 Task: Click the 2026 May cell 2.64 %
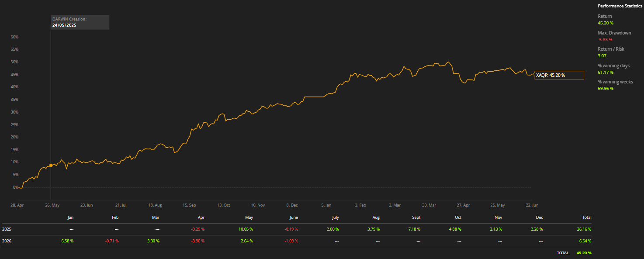point(246,241)
